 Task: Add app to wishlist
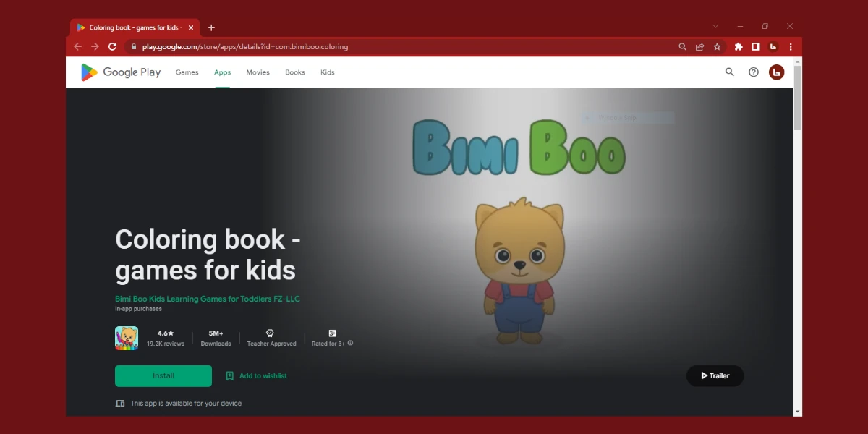pyautogui.click(x=256, y=376)
